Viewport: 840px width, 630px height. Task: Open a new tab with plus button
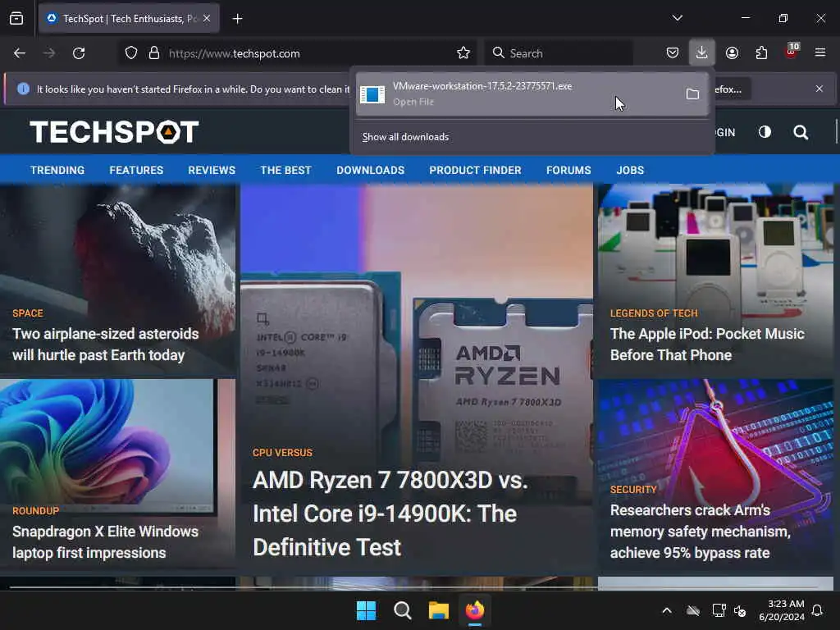point(237,19)
